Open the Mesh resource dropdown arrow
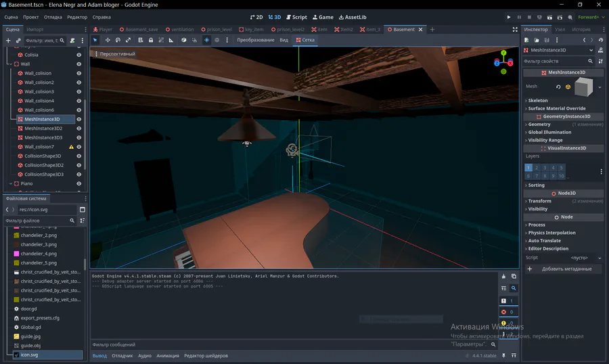 [600, 87]
